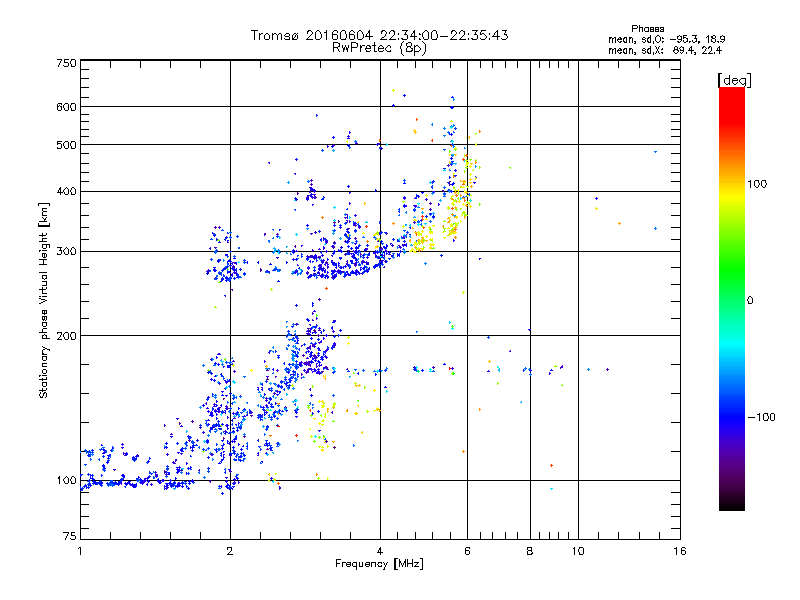This screenshot has height=600, width=800.
Task: Click the 'Stationary phase Virtual Height [km]' axis label
Action: click(44, 300)
